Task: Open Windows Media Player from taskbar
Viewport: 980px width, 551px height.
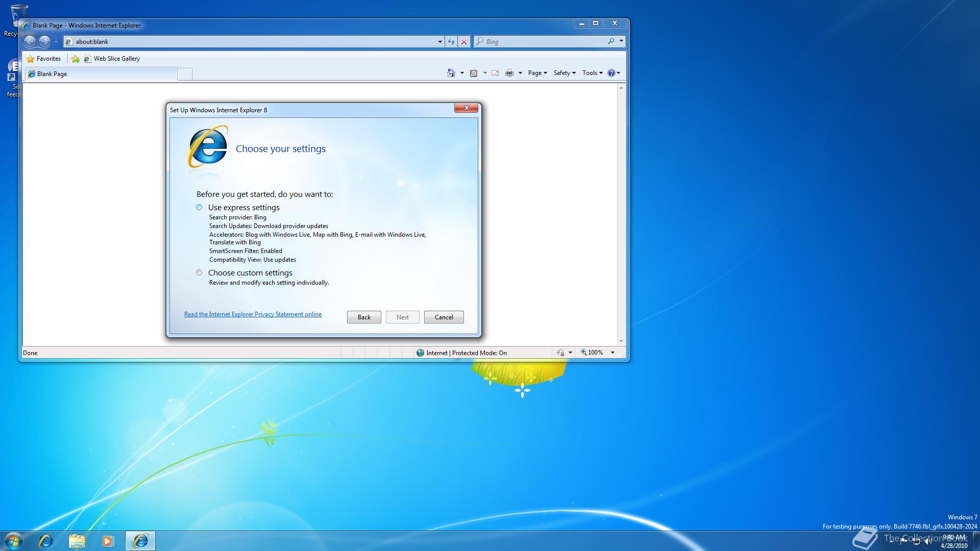Action: click(107, 541)
